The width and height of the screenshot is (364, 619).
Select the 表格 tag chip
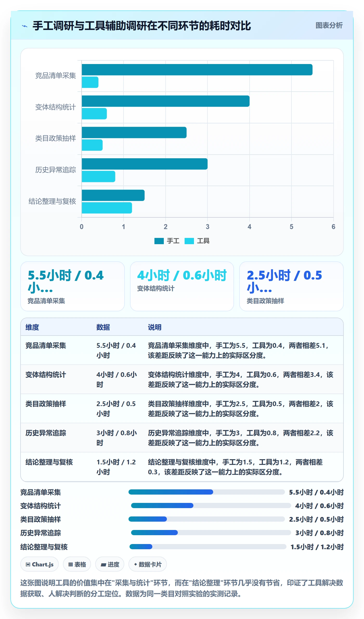pyautogui.click(x=77, y=564)
